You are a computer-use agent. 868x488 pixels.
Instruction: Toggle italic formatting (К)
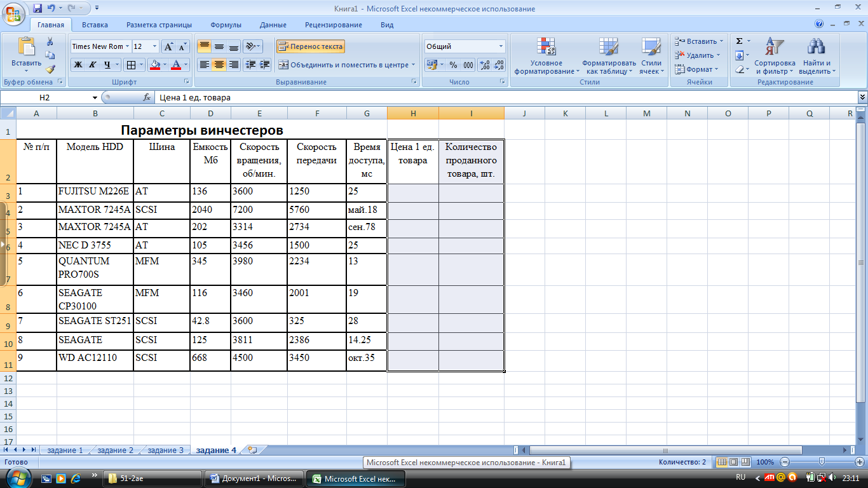(x=92, y=64)
